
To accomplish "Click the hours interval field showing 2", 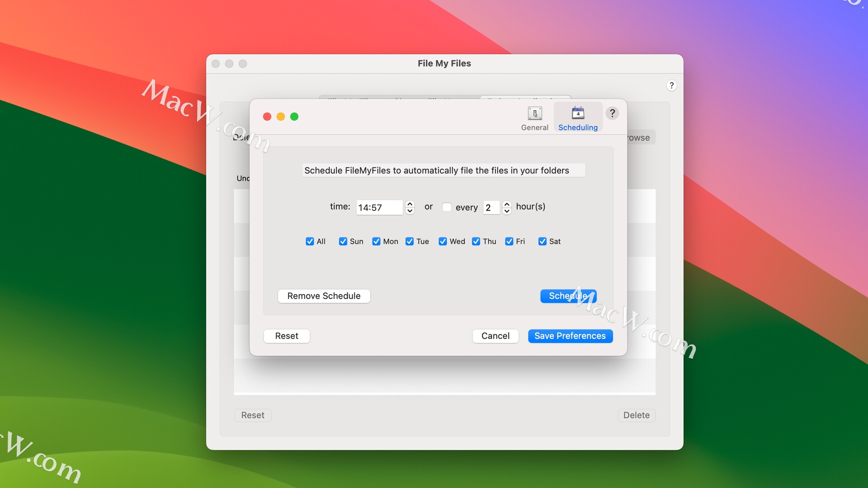I will click(x=491, y=207).
